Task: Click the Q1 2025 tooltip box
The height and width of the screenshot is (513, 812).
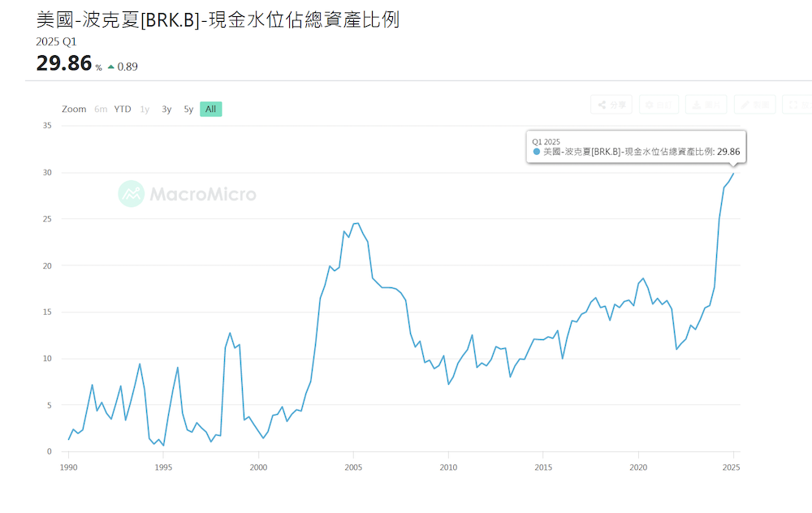Action: click(x=636, y=146)
